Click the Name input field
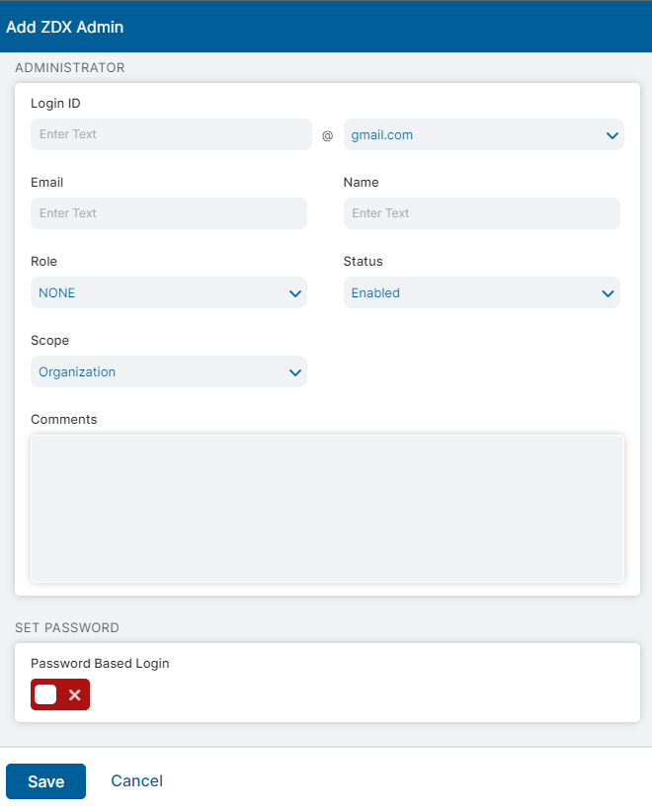 pos(481,213)
